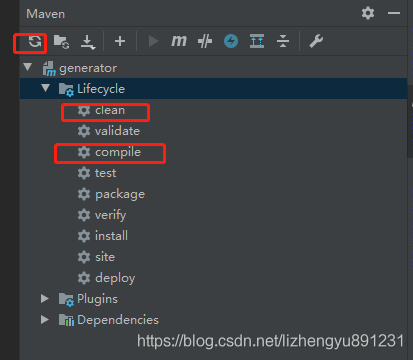413x360 pixels.
Task: Click the Dependencies library icon
Action: point(66,320)
